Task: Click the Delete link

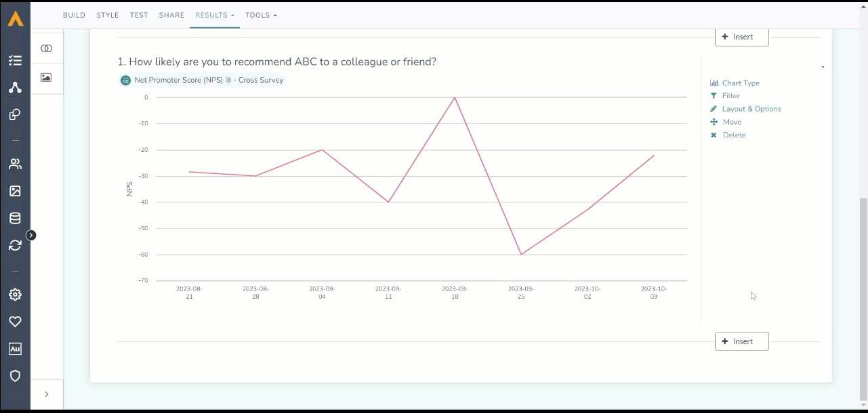Action: pos(734,135)
